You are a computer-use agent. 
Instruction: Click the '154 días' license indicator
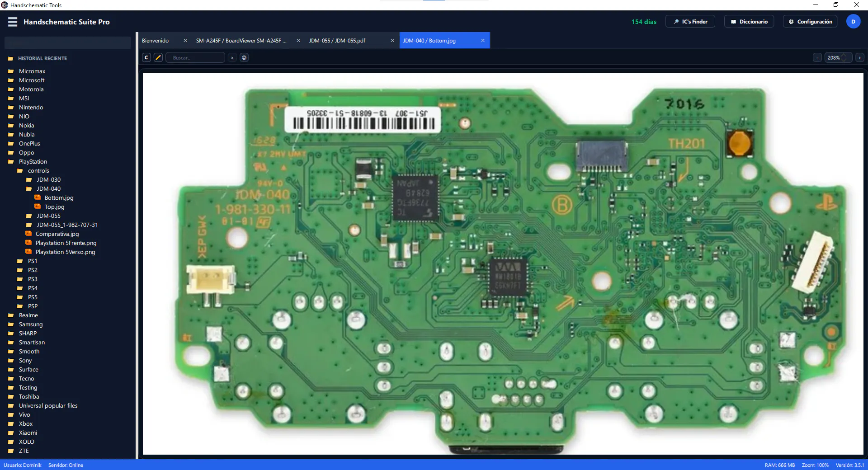[x=644, y=22]
